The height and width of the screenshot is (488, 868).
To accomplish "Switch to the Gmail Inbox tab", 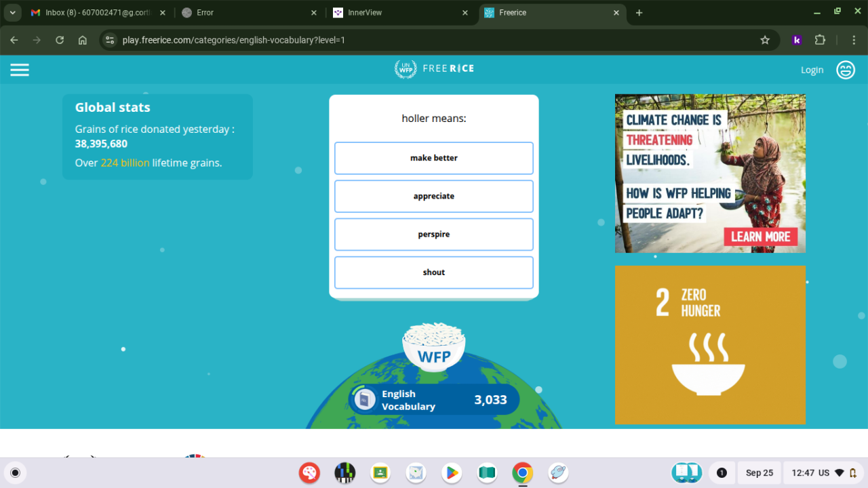I will (x=98, y=13).
